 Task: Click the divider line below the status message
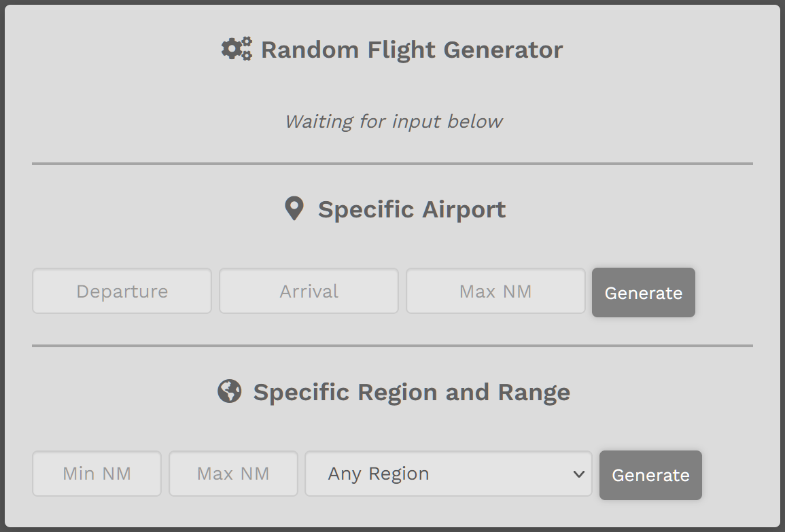(393, 164)
